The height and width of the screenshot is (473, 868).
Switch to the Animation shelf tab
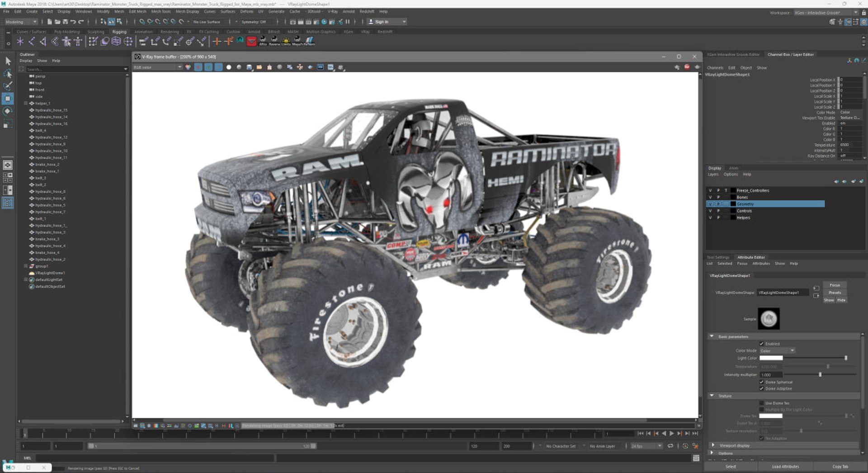[143, 32]
